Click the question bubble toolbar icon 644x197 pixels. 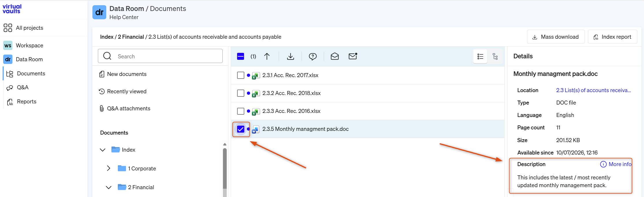point(313,56)
